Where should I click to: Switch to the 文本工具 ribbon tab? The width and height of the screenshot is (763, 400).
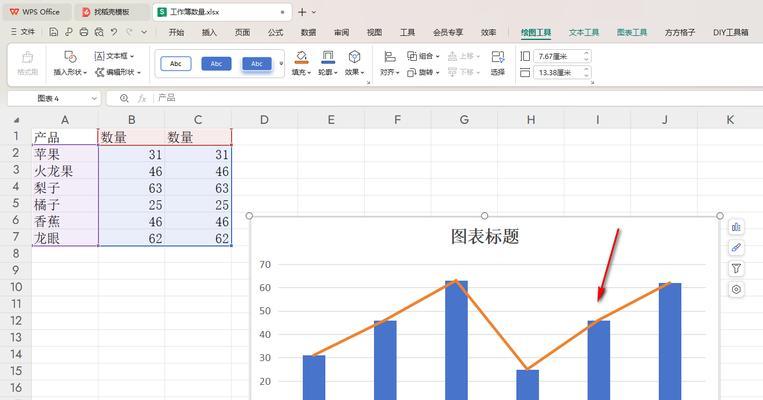(x=584, y=32)
